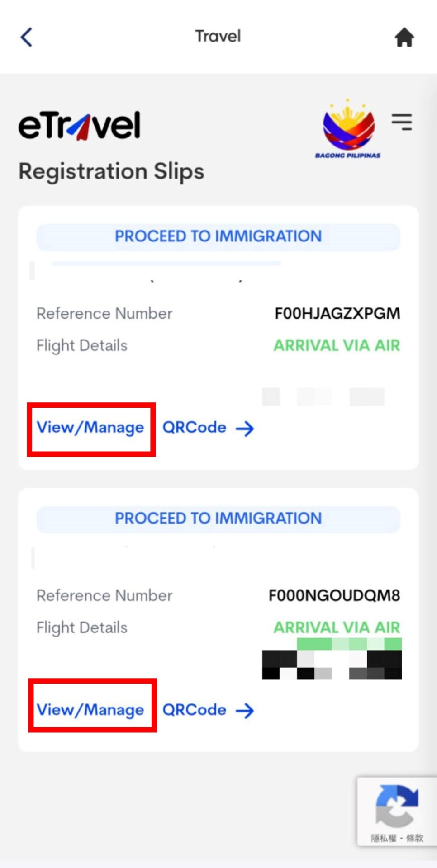Screen dimensions: 437x868
Task: Open View/Manage for reference F000NGOUDQM8
Action: (x=90, y=710)
